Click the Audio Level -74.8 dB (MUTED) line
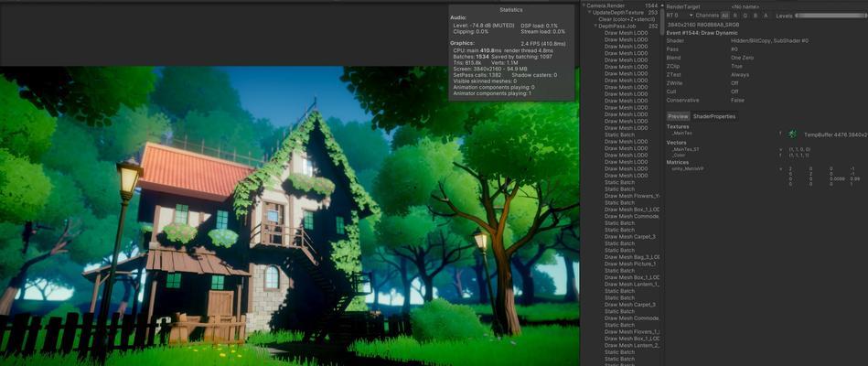 point(482,26)
